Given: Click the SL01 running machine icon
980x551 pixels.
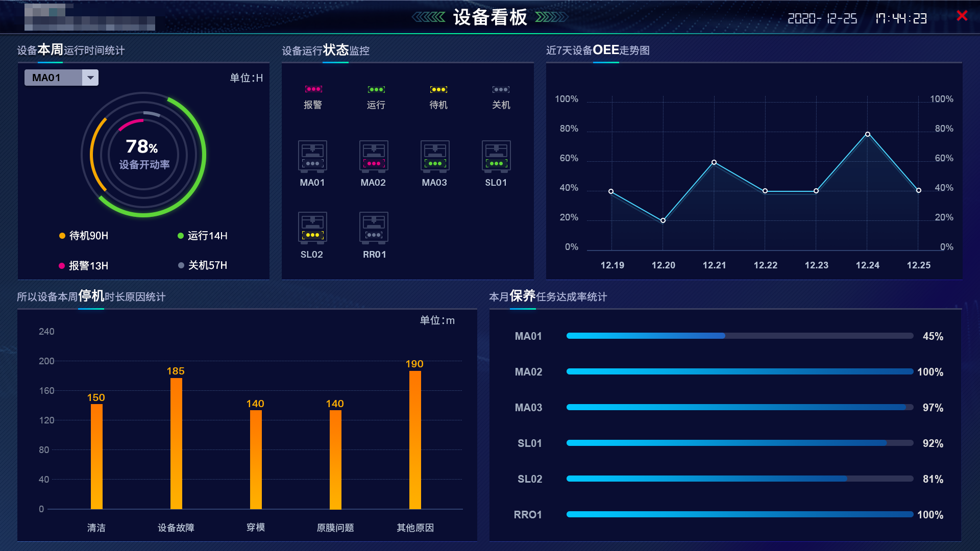Looking at the screenshot, I should [496, 156].
